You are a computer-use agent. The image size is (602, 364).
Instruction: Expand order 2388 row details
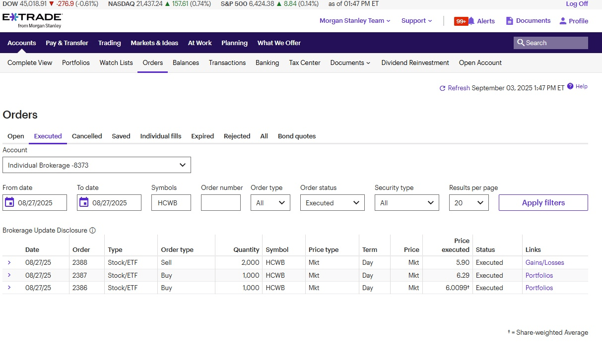9,262
